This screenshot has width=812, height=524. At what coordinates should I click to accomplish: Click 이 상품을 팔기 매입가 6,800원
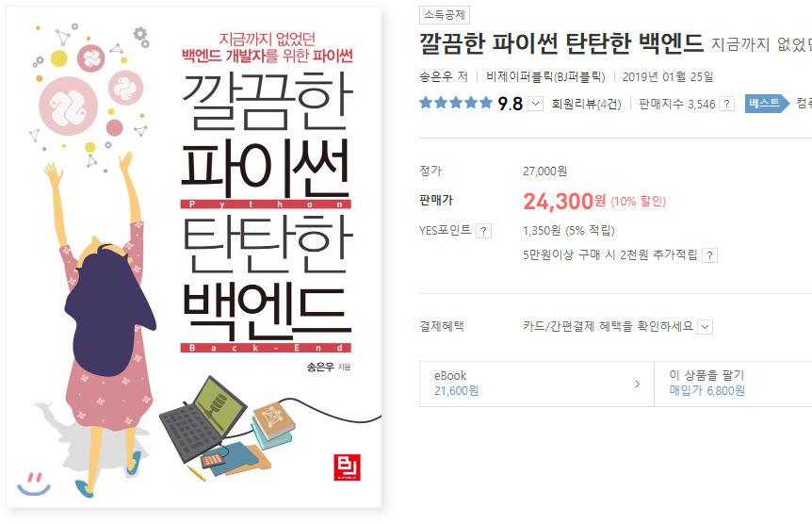(x=733, y=385)
